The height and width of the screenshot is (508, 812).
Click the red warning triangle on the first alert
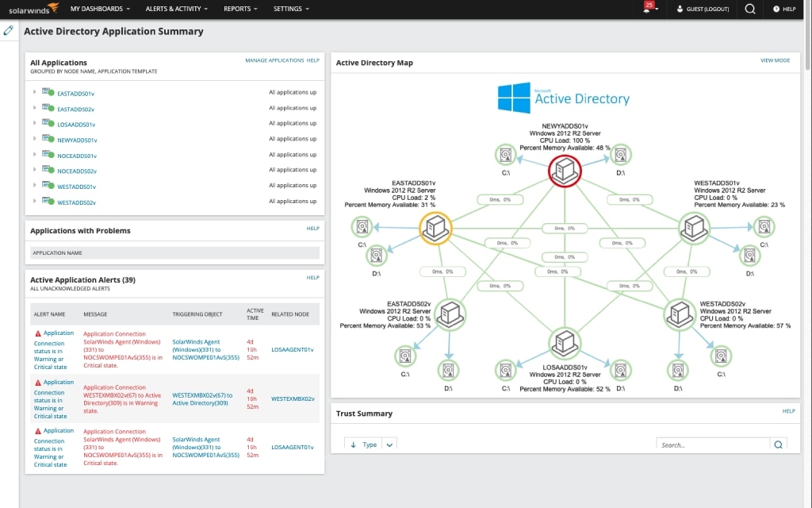point(36,333)
